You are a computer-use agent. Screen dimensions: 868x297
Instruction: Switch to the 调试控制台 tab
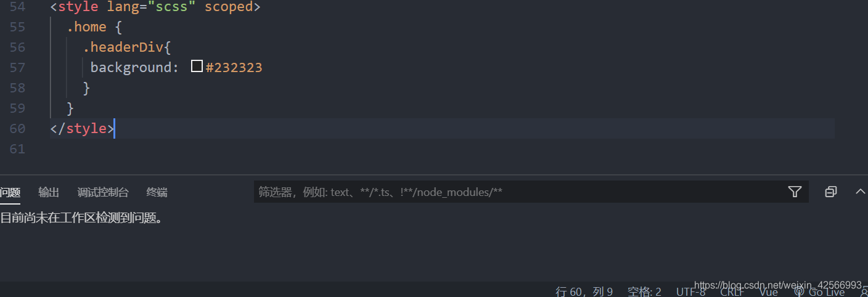click(103, 192)
